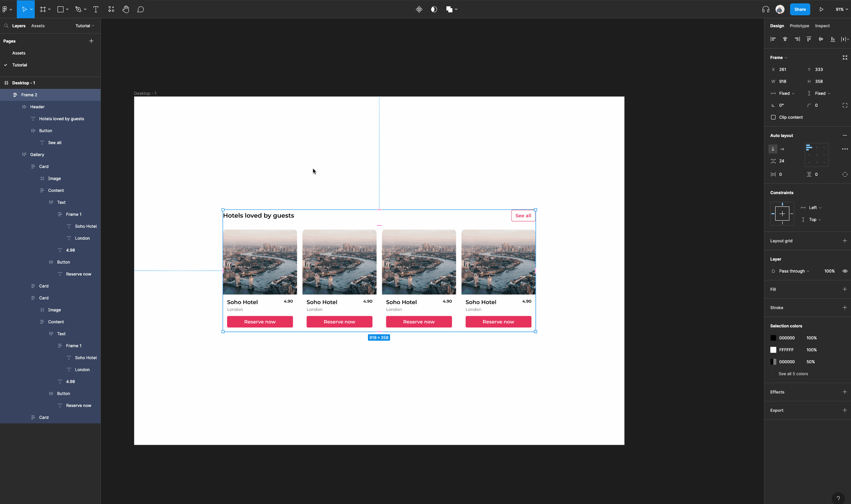Viewport: 851px width, 504px height.
Task: Open the Frame tool dropdown arrow
Action: 49,9
